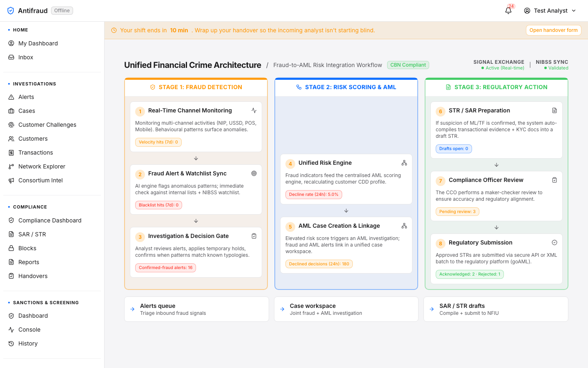Click the Network Explorer branch icon
This screenshot has width=588, height=368.
click(x=11, y=166)
